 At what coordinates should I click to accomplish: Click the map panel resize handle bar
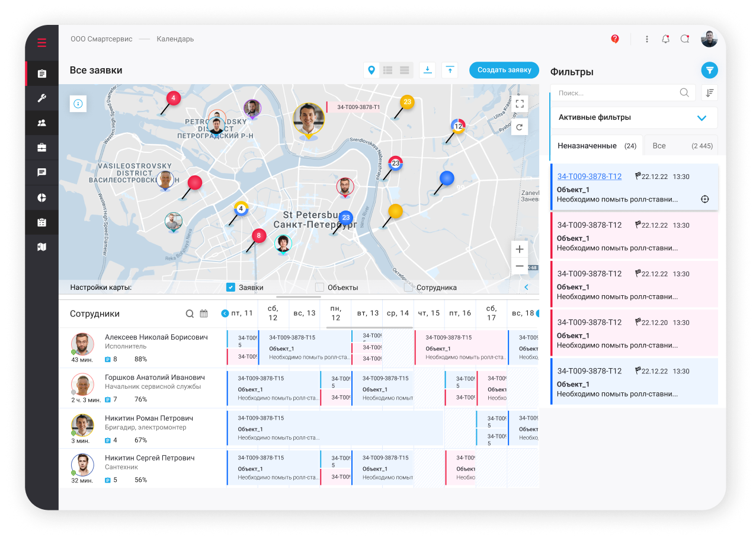pyautogui.click(x=299, y=296)
